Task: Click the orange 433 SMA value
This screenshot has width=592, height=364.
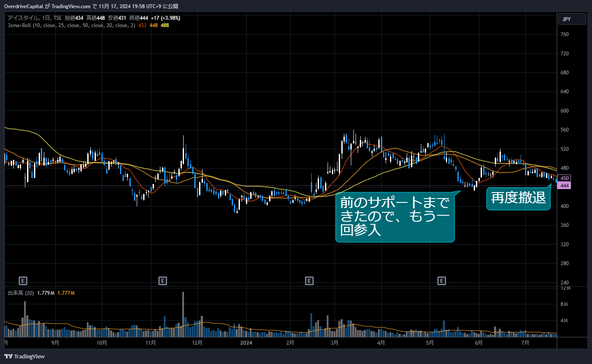Action: tap(142, 25)
